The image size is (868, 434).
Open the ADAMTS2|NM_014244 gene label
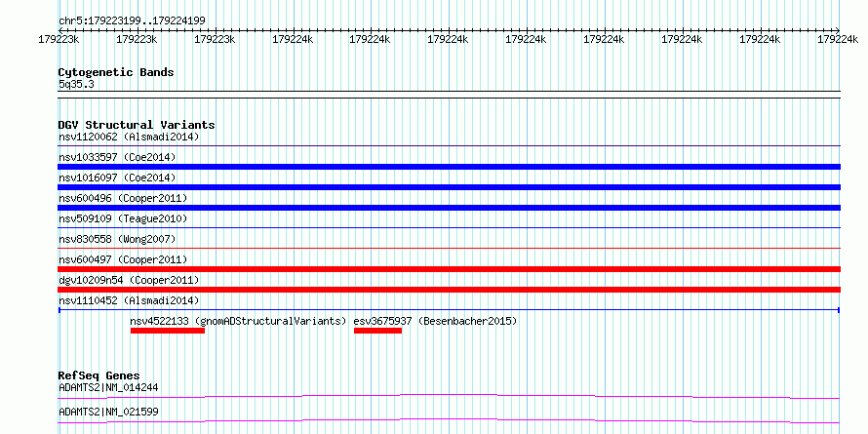[108, 387]
